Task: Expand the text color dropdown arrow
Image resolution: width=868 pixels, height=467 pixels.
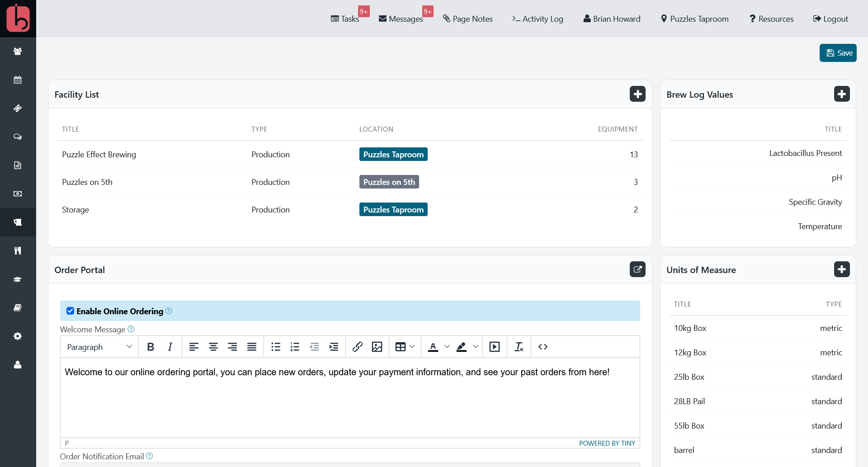Action: tap(447, 347)
